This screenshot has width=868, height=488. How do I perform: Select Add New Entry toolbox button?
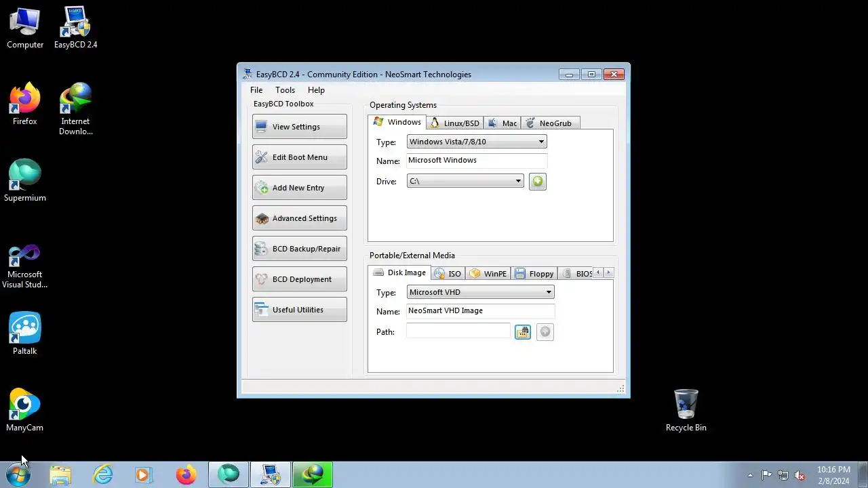tap(299, 188)
